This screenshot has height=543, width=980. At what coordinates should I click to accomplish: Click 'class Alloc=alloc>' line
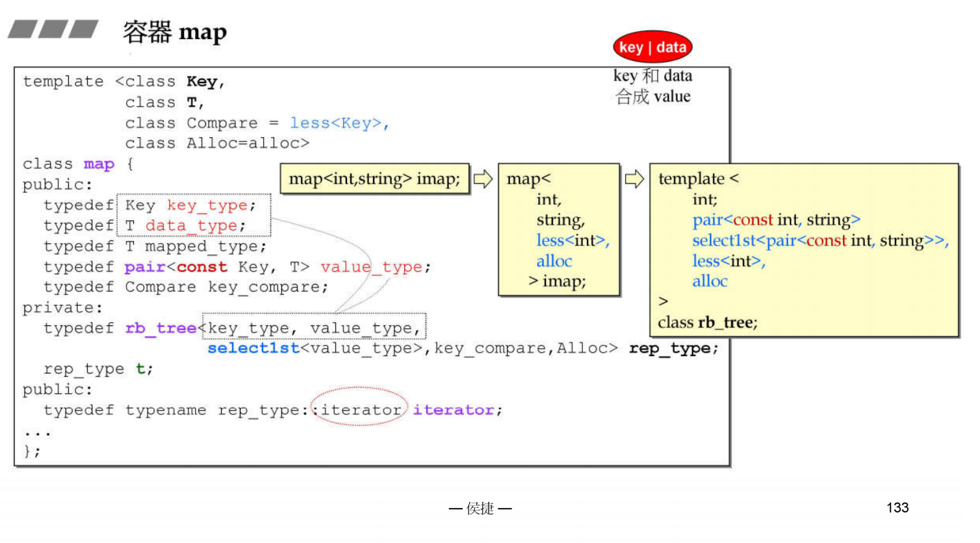(x=217, y=143)
